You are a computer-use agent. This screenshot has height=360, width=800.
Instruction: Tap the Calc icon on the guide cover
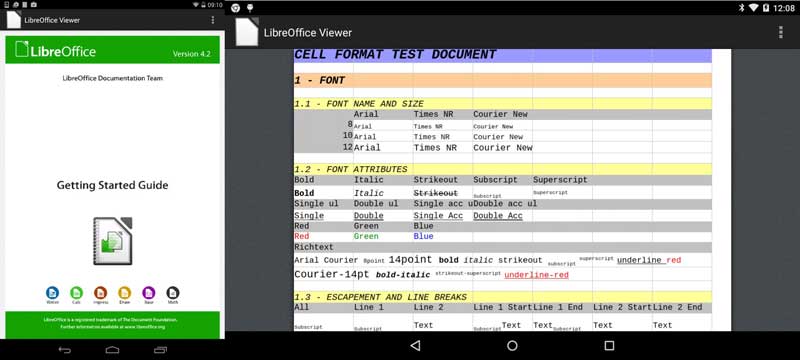coord(77,293)
